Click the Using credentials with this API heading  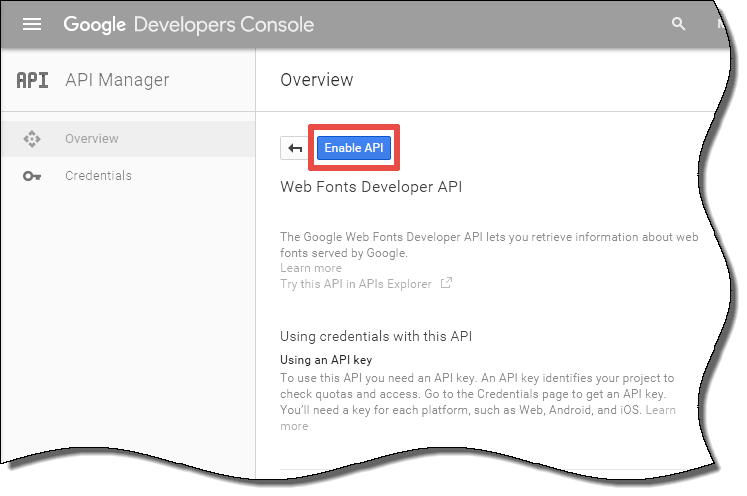(376, 336)
